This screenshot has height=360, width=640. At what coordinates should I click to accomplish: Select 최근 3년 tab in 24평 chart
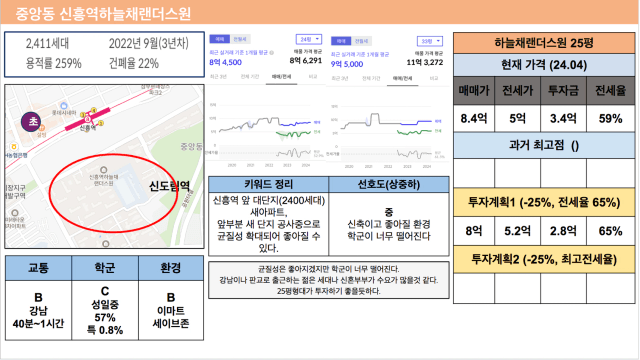[218, 77]
